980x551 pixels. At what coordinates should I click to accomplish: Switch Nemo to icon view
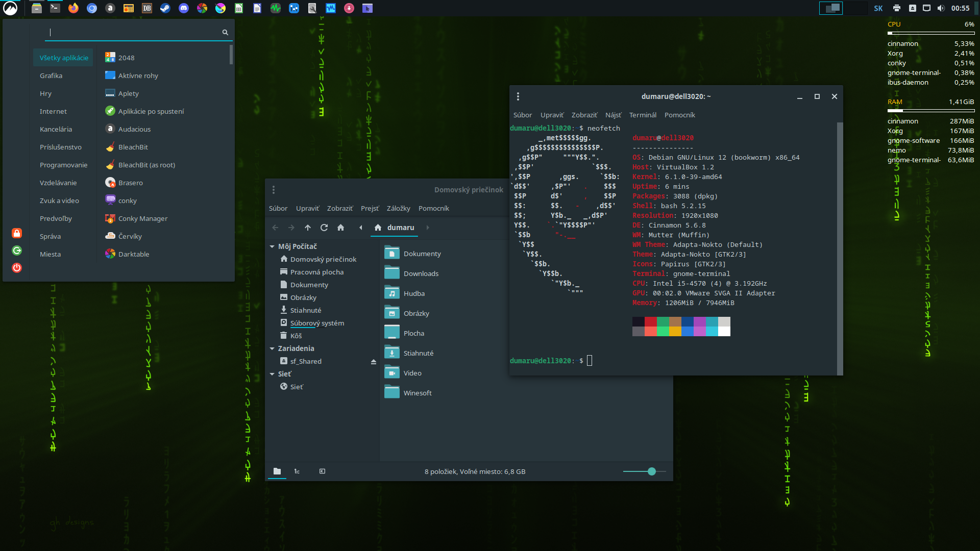click(277, 471)
